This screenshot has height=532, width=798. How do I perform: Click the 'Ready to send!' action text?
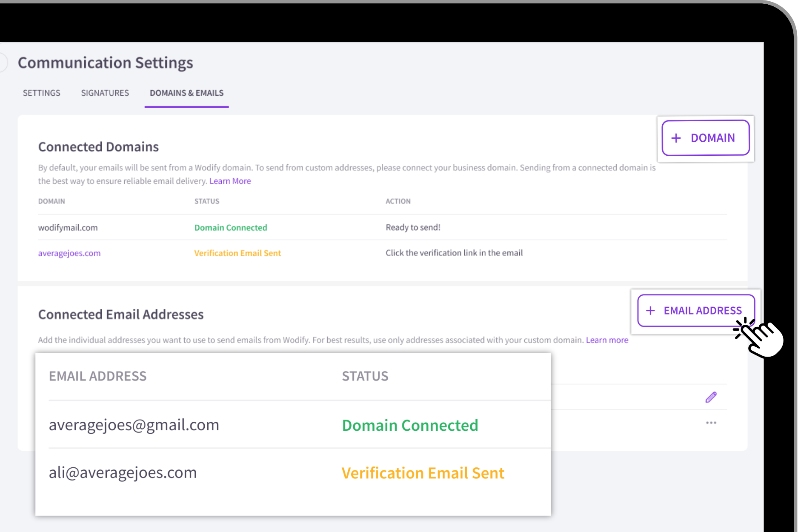413,227
